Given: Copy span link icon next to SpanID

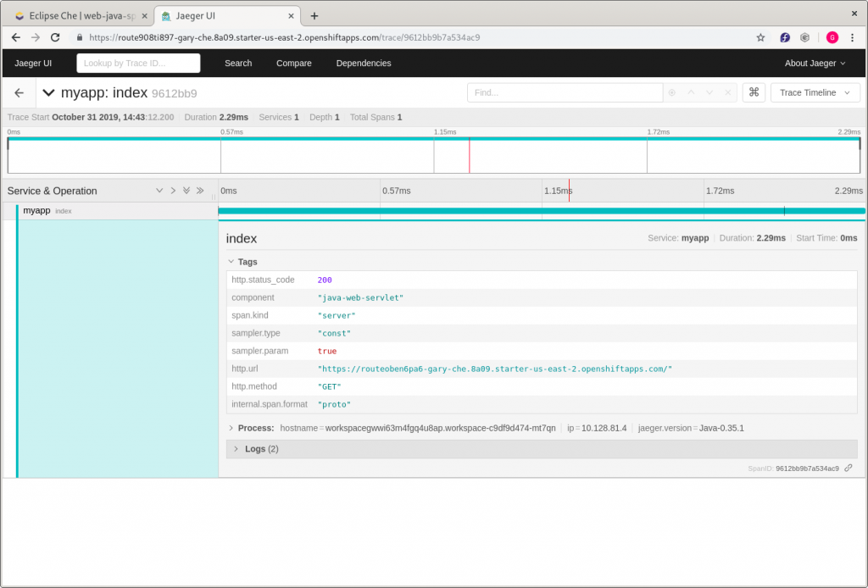Looking at the screenshot, I should tap(849, 468).
